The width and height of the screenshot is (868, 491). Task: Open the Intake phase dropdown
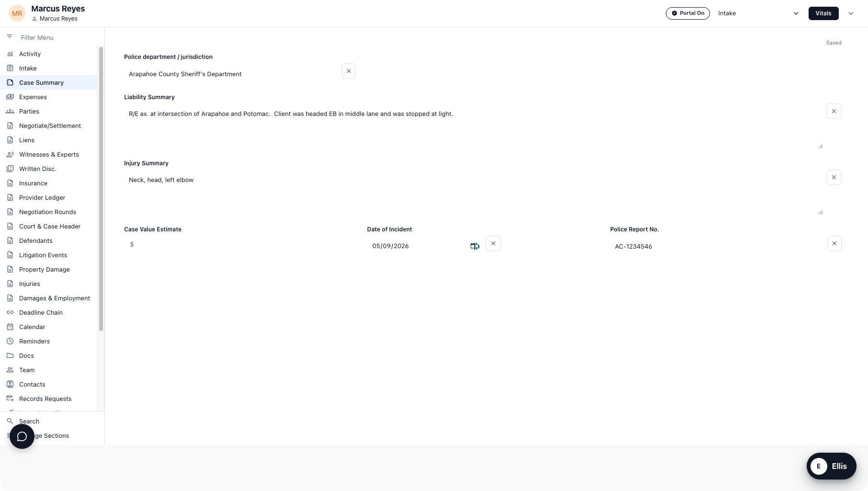[758, 13]
